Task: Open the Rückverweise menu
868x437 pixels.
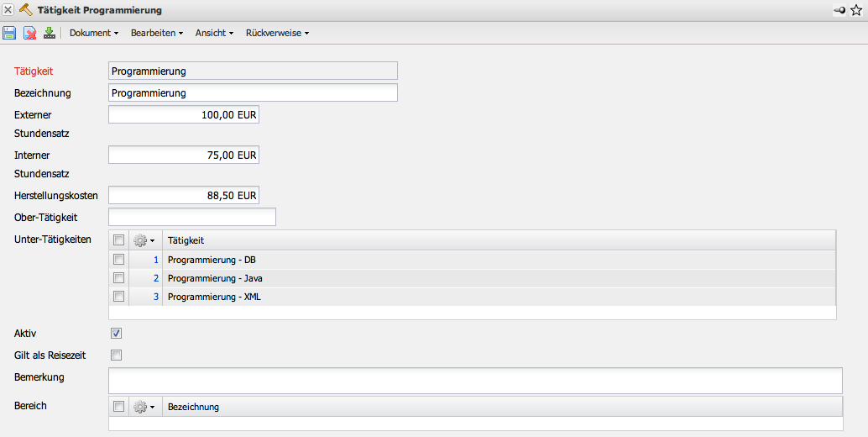Action: pyautogui.click(x=277, y=33)
